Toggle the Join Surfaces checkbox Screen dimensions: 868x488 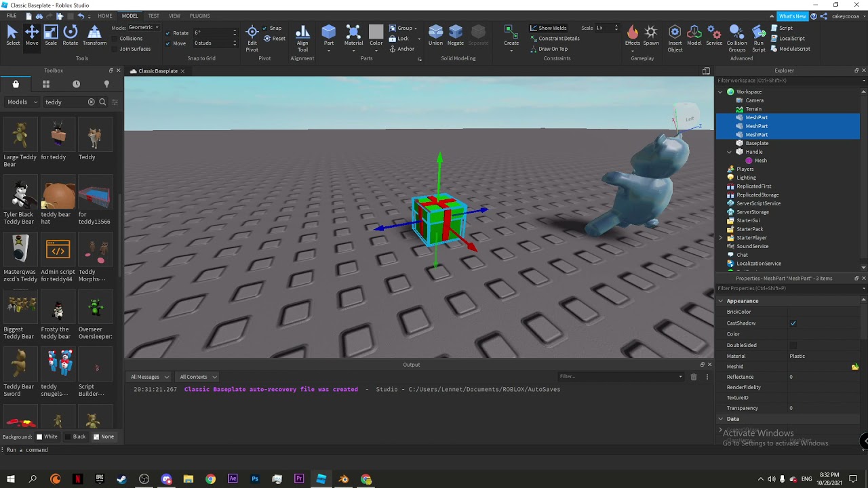coord(115,49)
